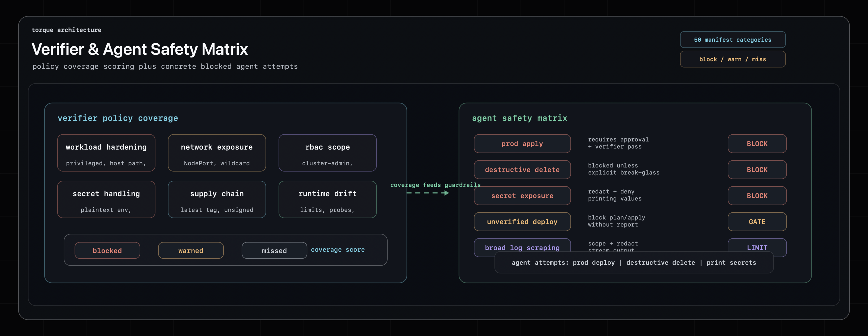Click the 'block / warn / miss' badge
868x336 pixels.
coord(733,59)
